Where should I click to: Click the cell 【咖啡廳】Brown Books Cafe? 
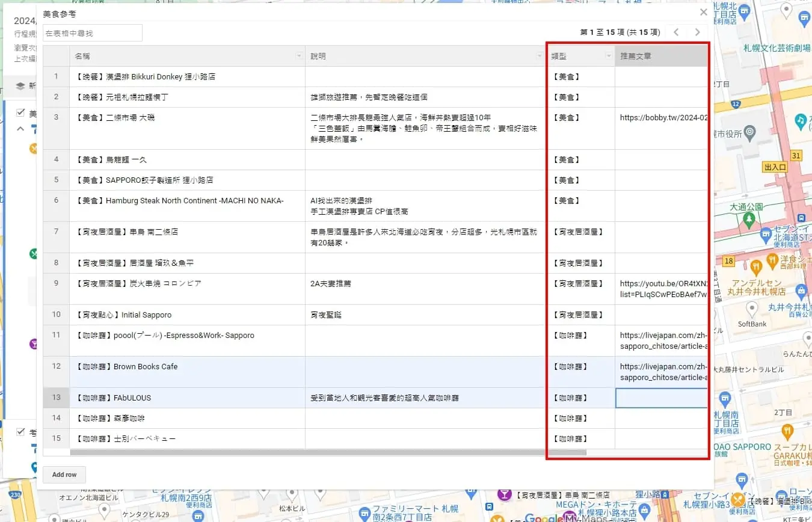point(188,372)
